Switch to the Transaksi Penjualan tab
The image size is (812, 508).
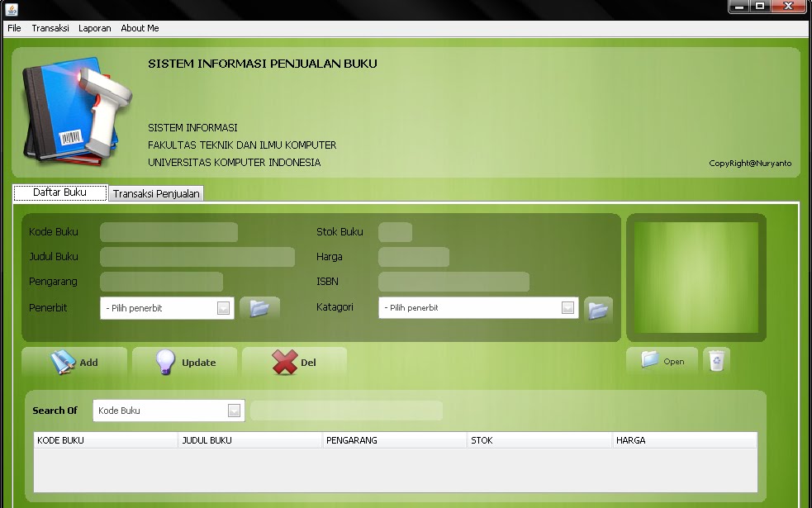point(156,192)
